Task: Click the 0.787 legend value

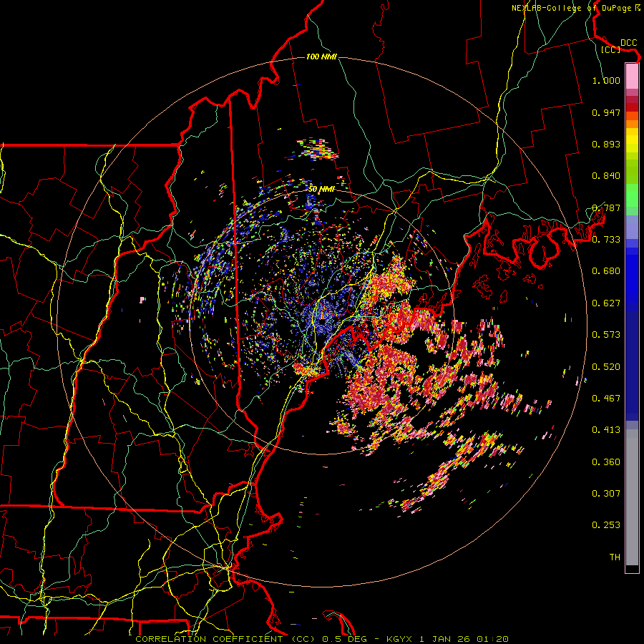Action: pyautogui.click(x=606, y=208)
